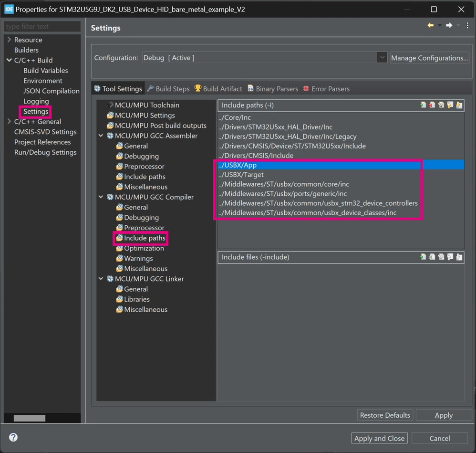Image resolution: width=476 pixels, height=453 pixels.
Task: Open the Error Parsers tab
Action: point(326,89)
